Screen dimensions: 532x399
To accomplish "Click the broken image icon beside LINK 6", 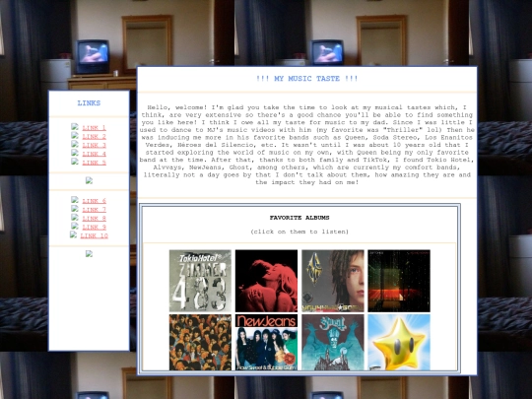I will [x=75, y=200].
